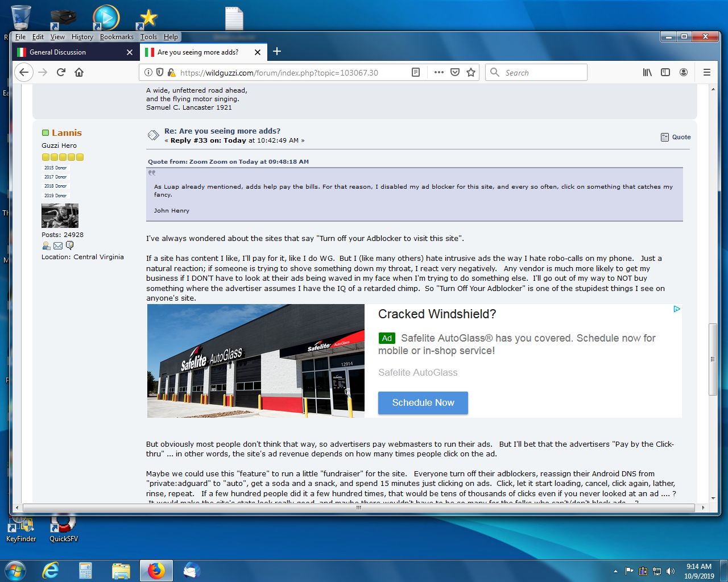728x582 pixels.
Task: Open the View menu
Action: [57, 37]
